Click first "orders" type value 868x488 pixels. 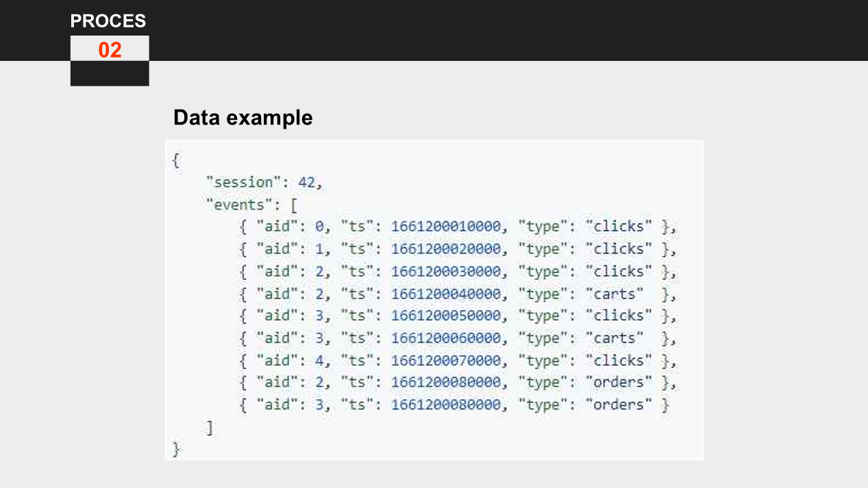[619, 382]
